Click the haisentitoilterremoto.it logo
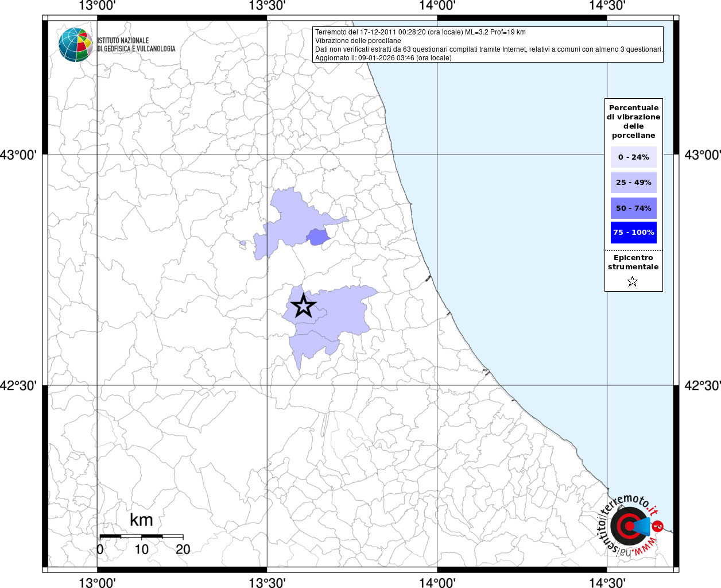 (x=630, y=525)
